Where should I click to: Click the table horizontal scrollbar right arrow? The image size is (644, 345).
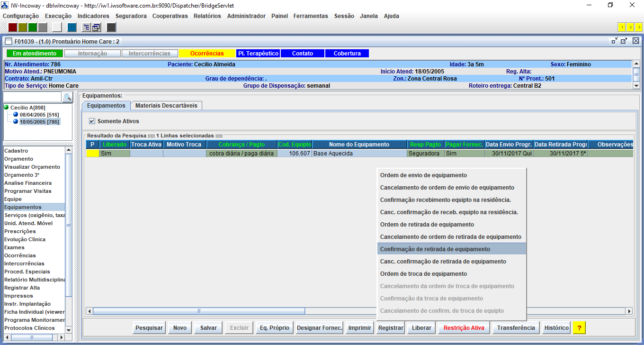coord(629,311)
